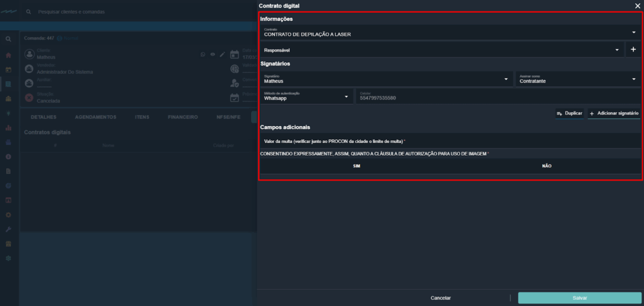
Task: Open the Assinar como dropdown
Action: point(577,79)
